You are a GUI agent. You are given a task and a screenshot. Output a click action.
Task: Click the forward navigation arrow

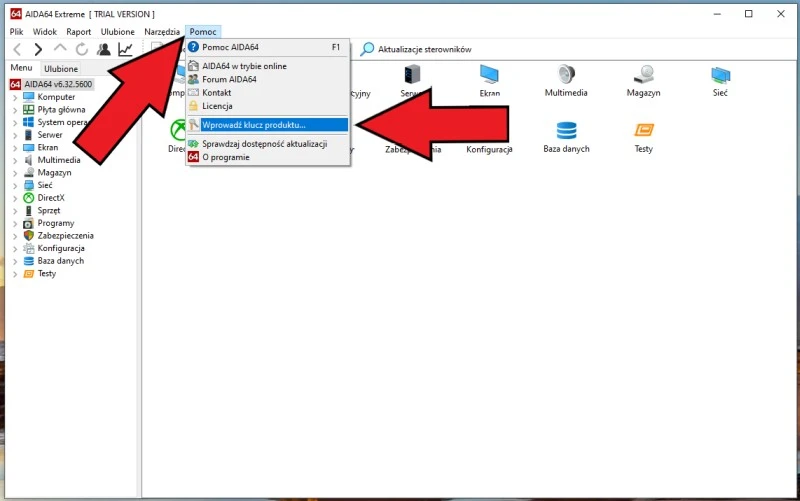[x=38, y=49]
